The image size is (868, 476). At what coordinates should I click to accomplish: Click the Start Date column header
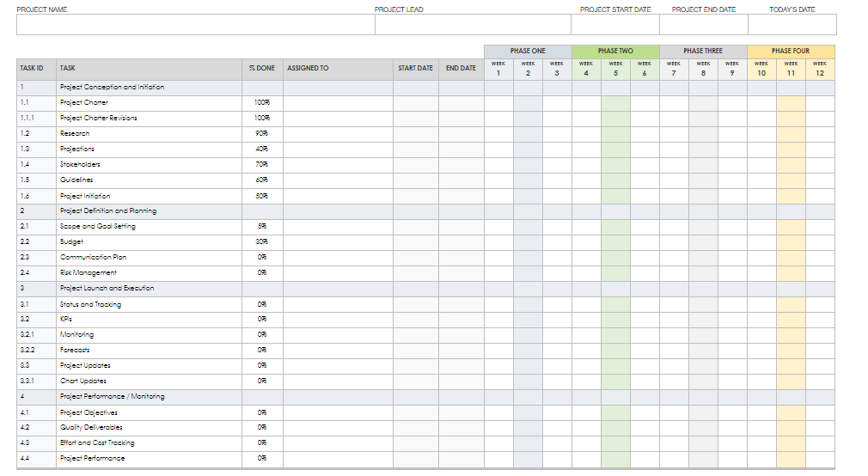[x=416, y=70]
